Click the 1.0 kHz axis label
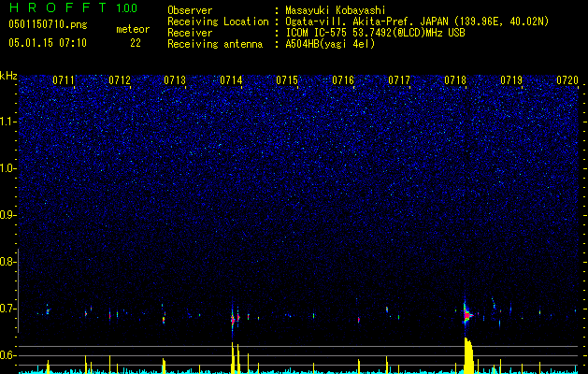The image size is (588, 374). click(8, 168)
